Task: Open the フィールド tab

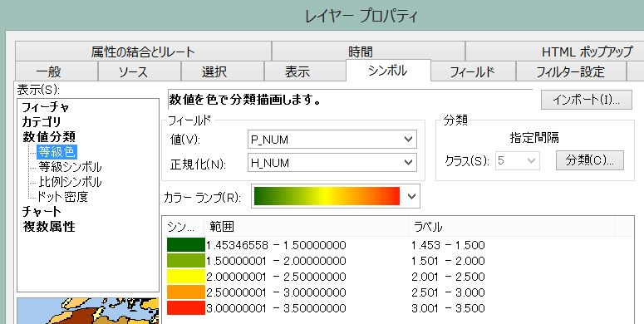Action: click(x=472, y=72)
